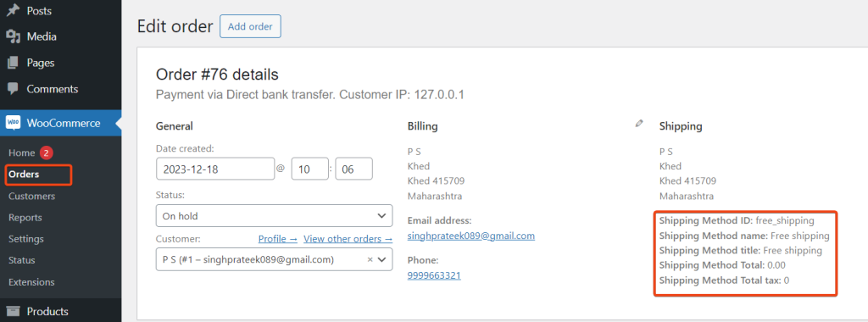Click the Products archive icon
This screenshot has height=322, width=868.
tap(13, 312)
